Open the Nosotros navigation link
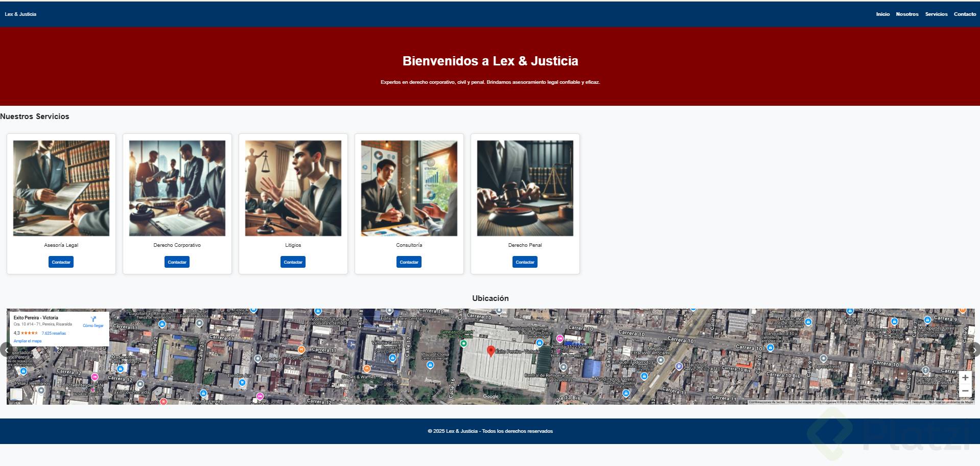Screen dimensions: 980x466 pos(907,14)
